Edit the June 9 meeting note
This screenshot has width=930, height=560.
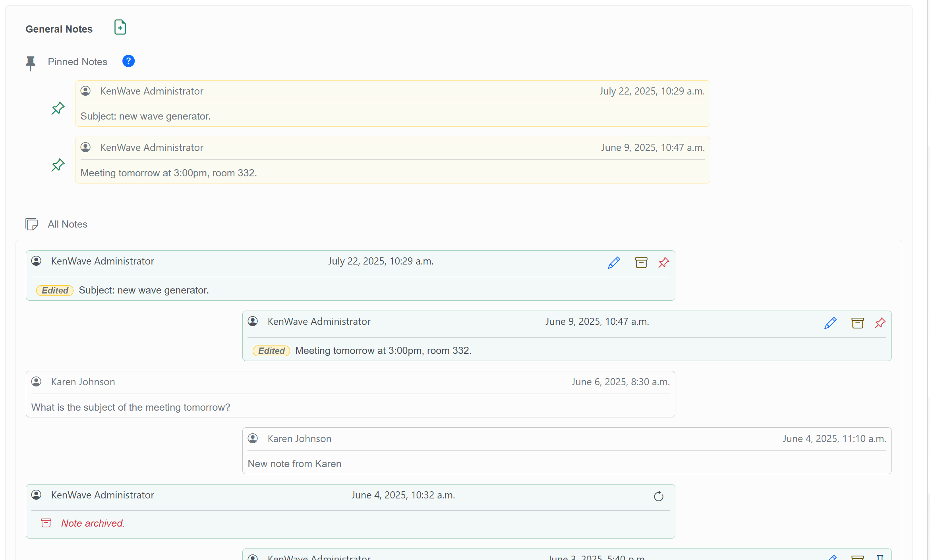pos(830,323)
